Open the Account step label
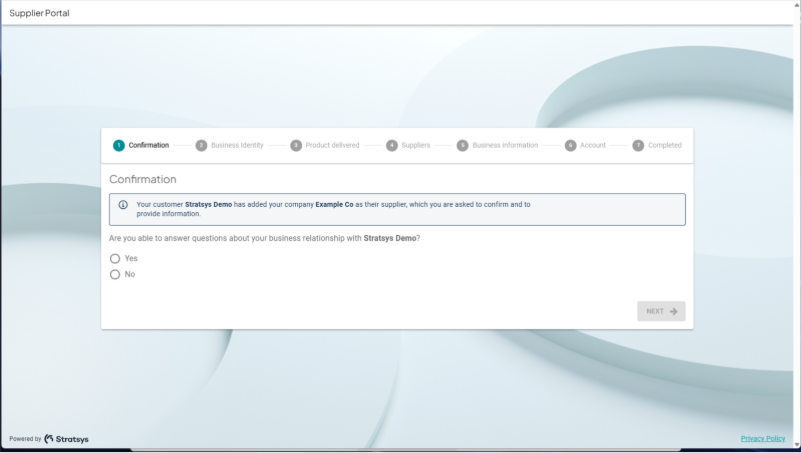 click(x=593, y=145)
